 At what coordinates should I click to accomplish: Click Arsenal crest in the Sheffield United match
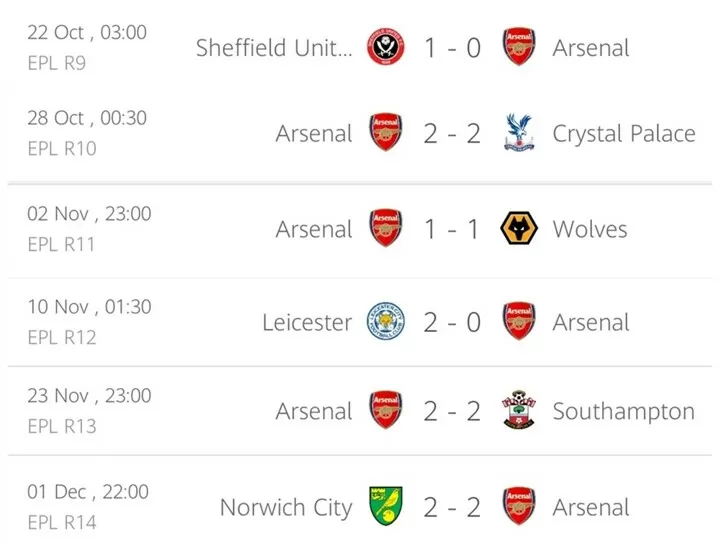[x=519, y=47]
